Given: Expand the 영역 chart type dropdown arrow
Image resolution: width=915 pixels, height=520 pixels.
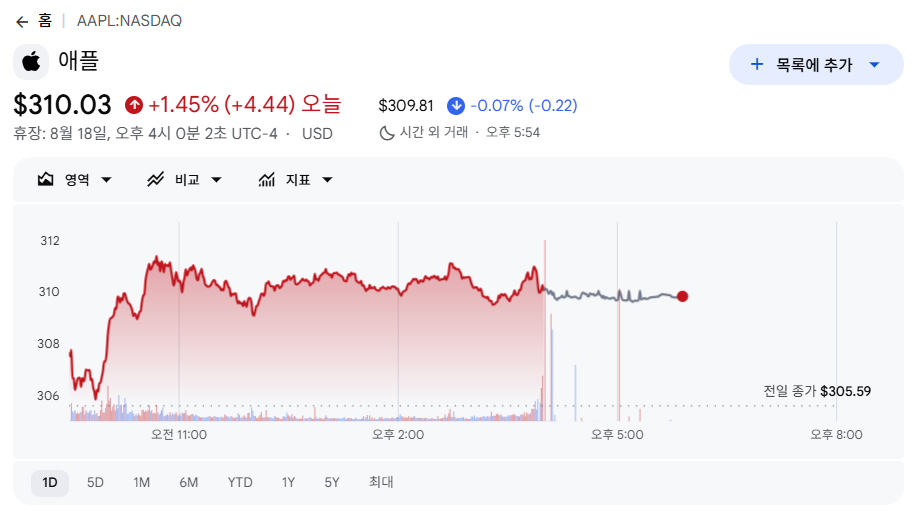Looking at the screenshot, I should [x=106, y=180].
